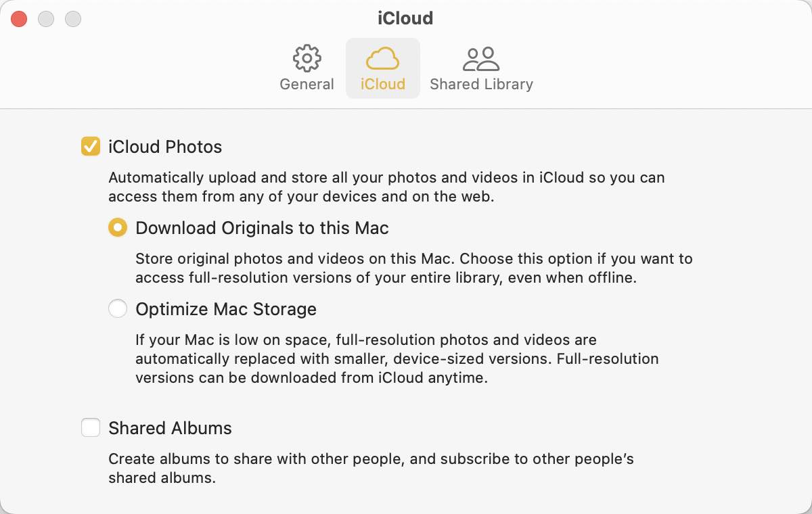Click the two-person Shared Library icon
The width and height of the screenshot is (812, 514).
481,59
